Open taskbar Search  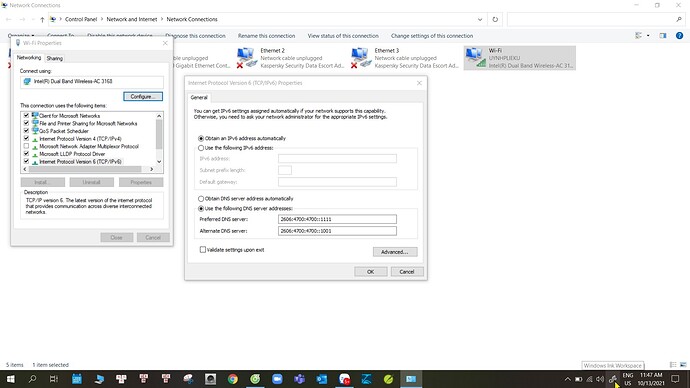pyautogui.click(x=32, y=379)
